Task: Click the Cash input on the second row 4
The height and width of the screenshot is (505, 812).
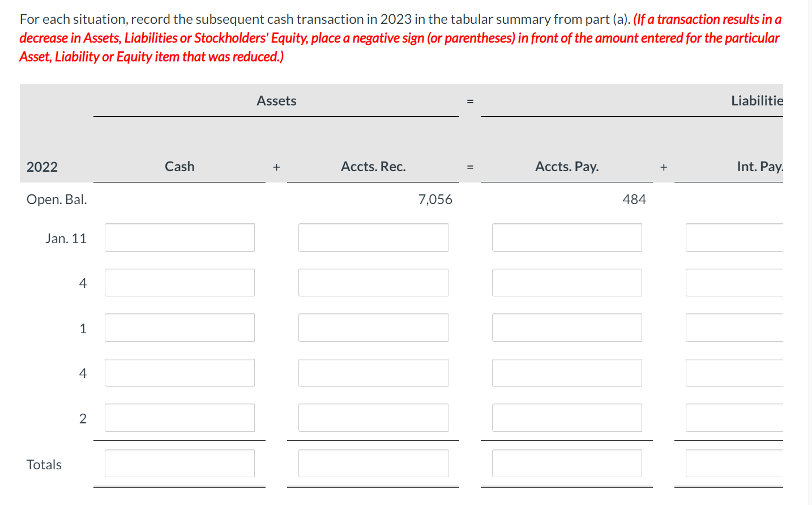Action: coord(179,372)
